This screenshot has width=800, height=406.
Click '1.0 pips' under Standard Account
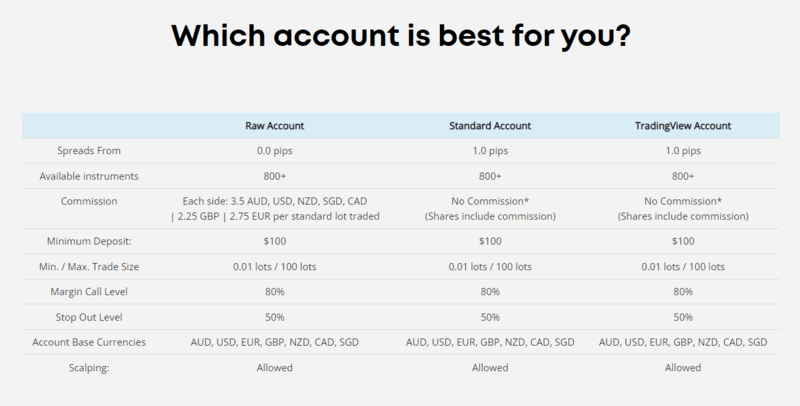tap(490, 150)
